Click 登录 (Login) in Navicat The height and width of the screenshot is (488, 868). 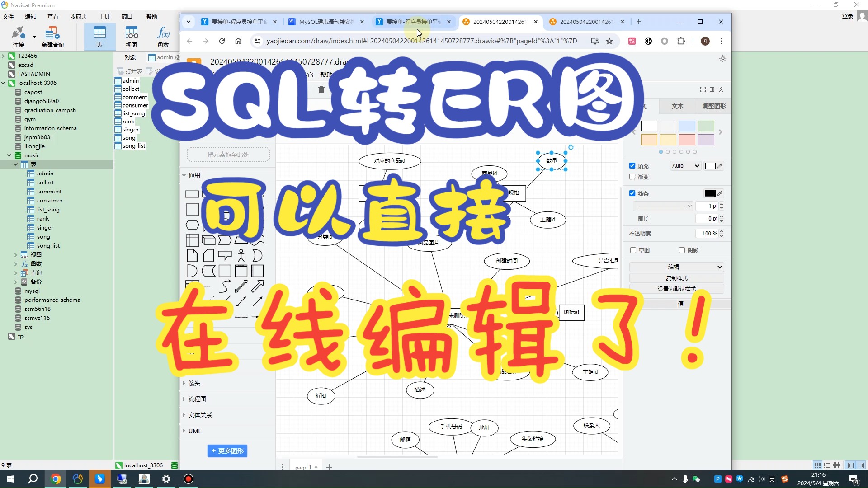tap(847, 16)
